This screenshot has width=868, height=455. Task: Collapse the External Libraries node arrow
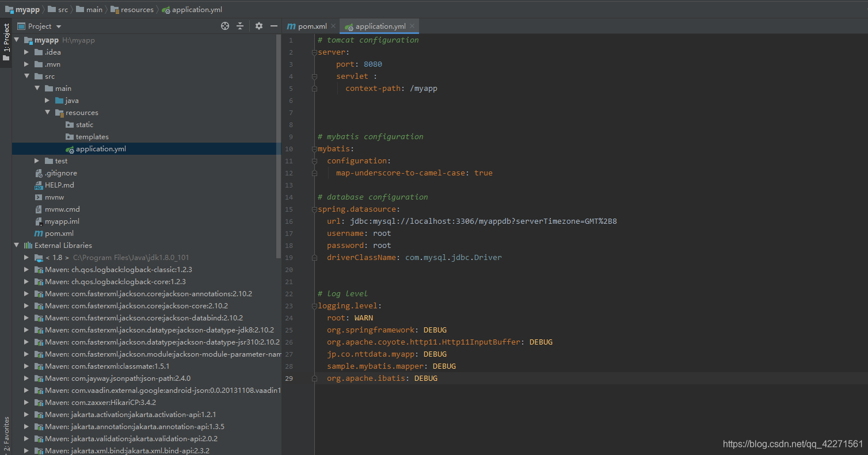click(x=16, y=246)
